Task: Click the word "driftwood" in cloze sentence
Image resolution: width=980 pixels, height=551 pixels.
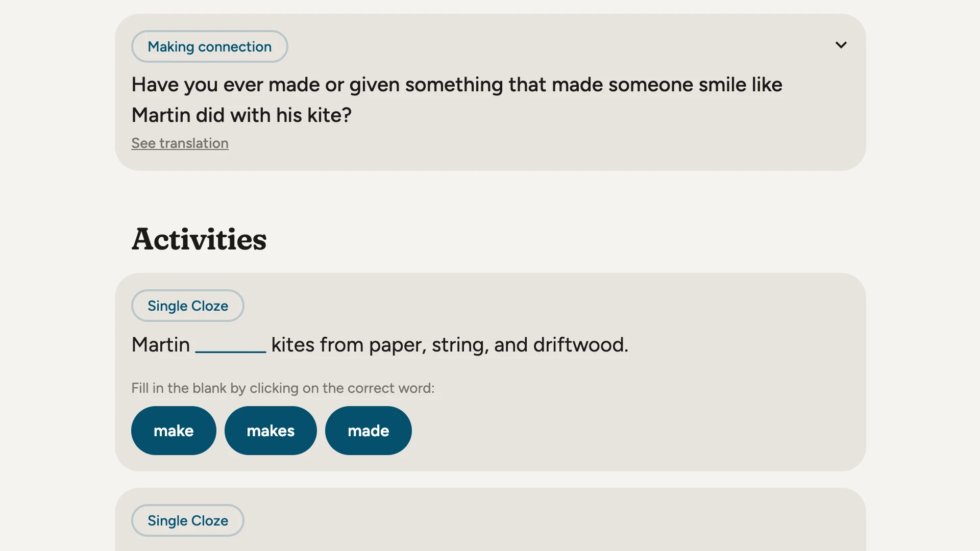Action: pos(579,345)
